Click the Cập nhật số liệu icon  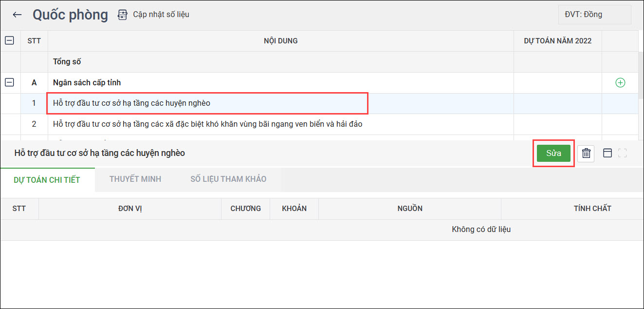tap(123, 15)
